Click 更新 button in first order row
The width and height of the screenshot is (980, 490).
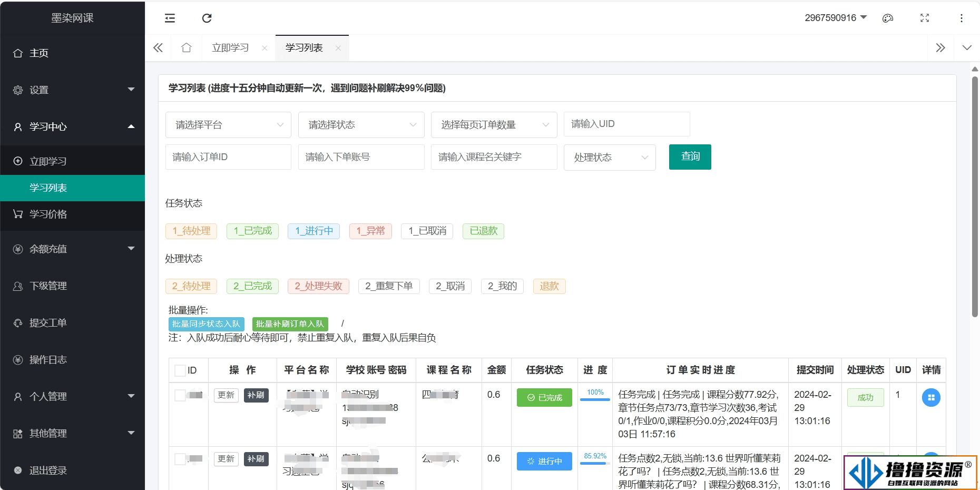click(x=226, y=395)
